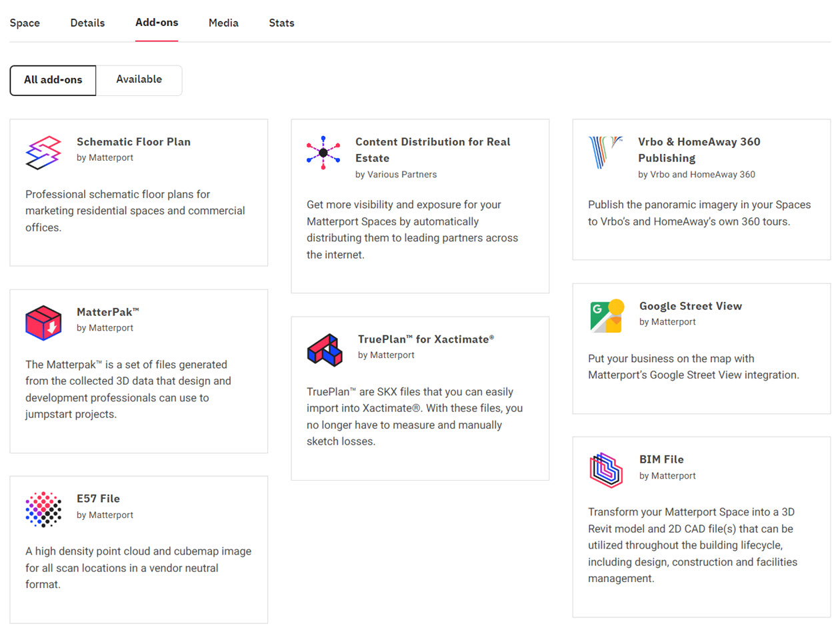Click the E57 File dotted icon
This screenshot has width=840, height=640.
coord(43,510)
